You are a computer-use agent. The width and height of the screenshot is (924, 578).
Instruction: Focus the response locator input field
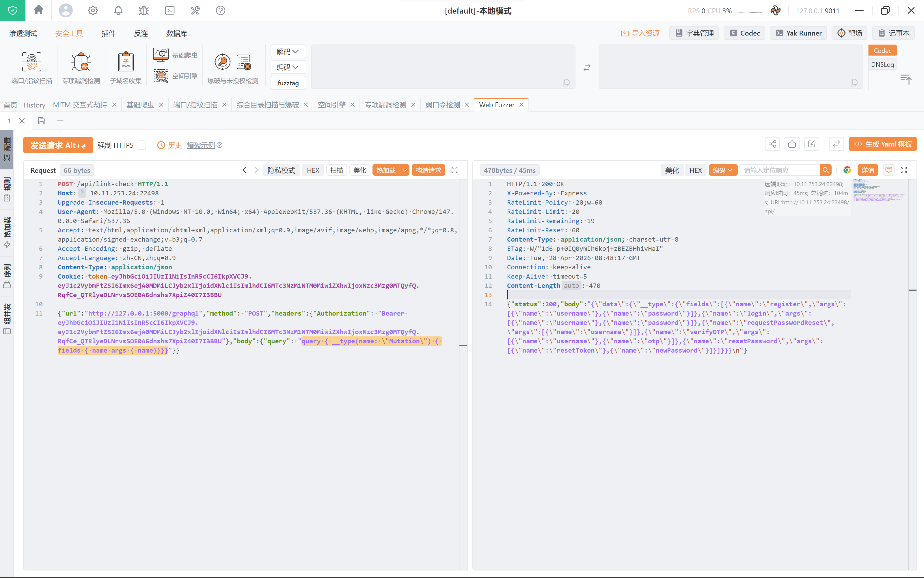[x=780, y=170]
